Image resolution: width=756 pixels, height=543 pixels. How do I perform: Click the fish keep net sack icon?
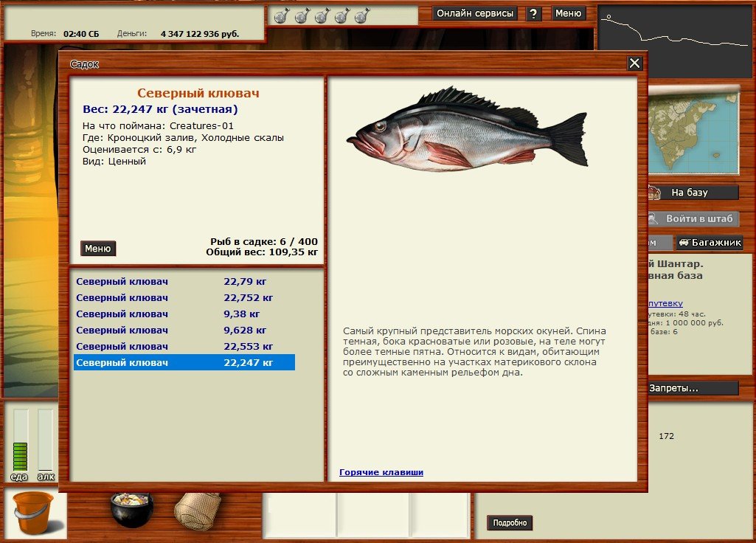click(x=198, y=509)
